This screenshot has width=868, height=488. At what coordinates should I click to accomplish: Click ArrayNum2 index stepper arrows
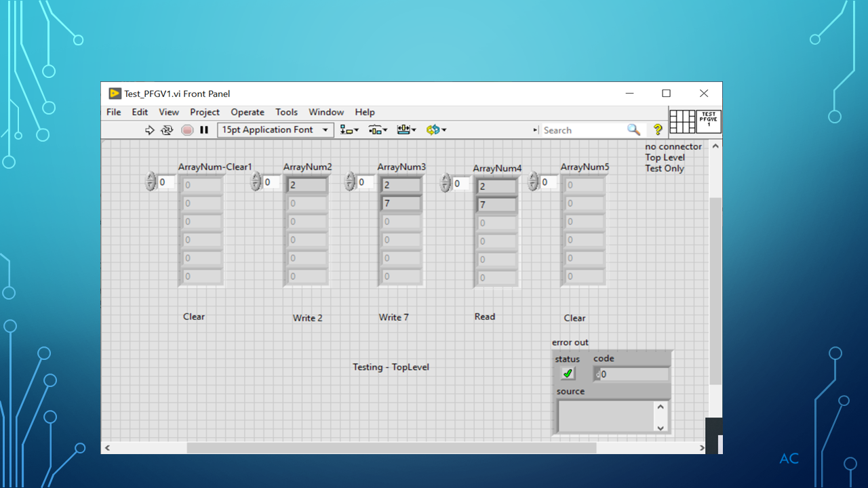click(x=256, y=182)
